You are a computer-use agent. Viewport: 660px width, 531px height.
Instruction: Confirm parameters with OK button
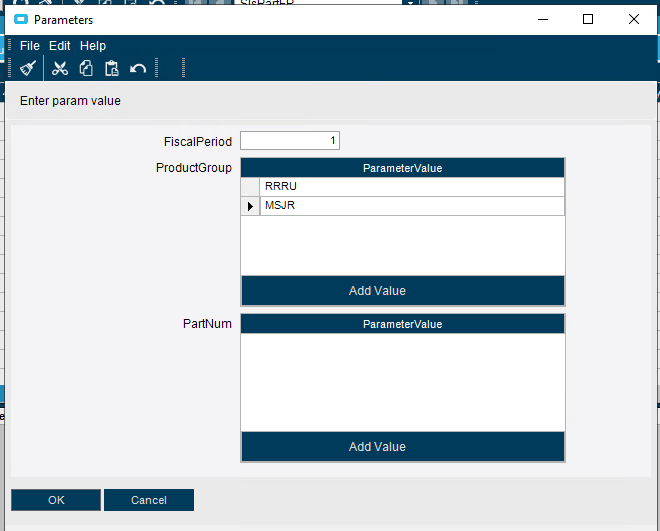(x=56, y=500)
